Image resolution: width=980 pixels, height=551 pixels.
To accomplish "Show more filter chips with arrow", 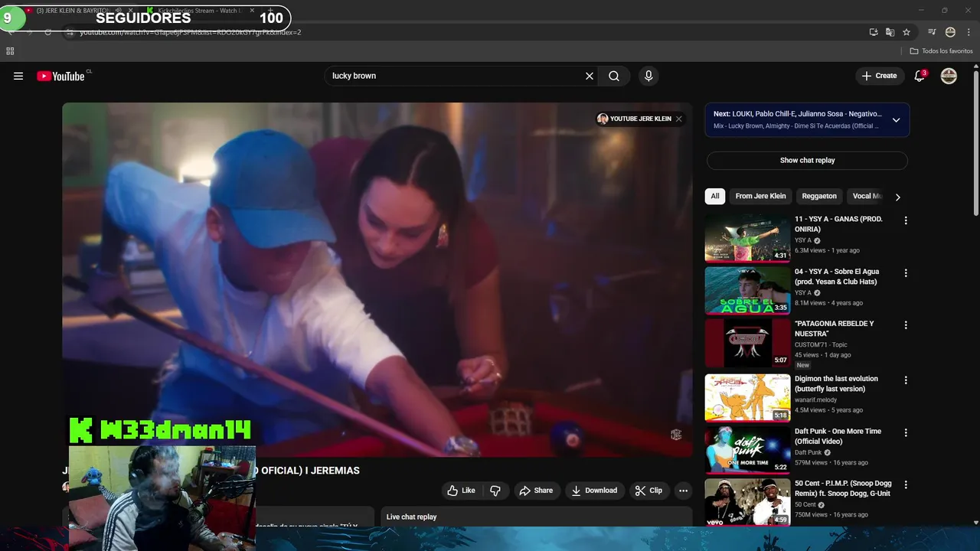I will pos(897,197).
